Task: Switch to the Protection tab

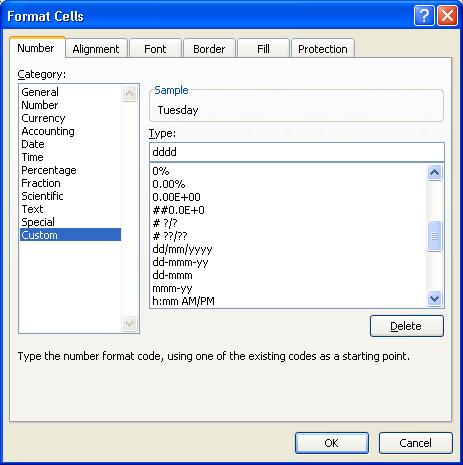Action: click(323, 49)
